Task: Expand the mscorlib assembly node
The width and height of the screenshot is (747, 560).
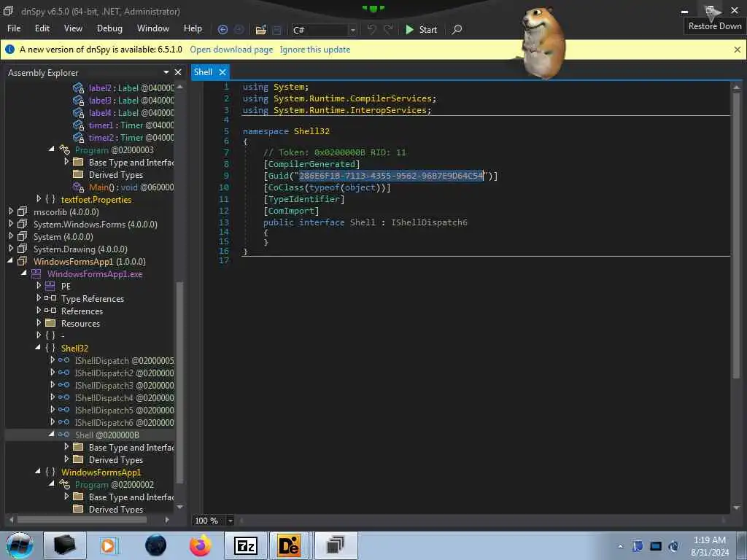Action: [x=10, y=211]
